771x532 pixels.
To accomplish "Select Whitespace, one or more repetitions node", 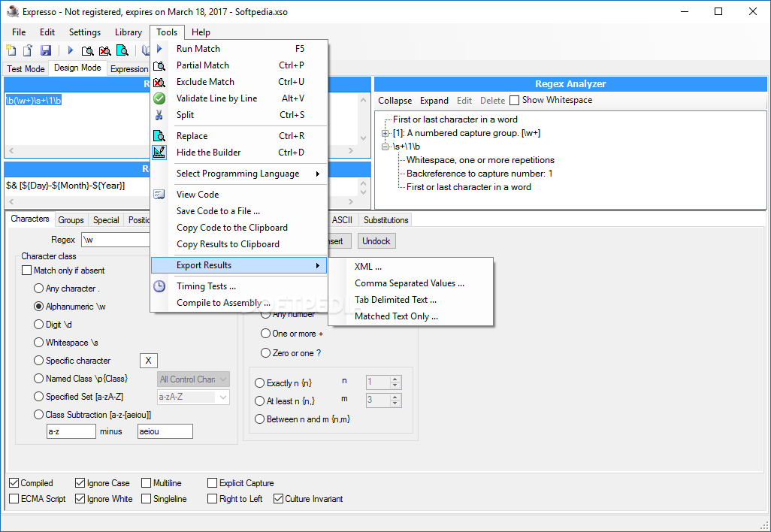I will point(480,160).
